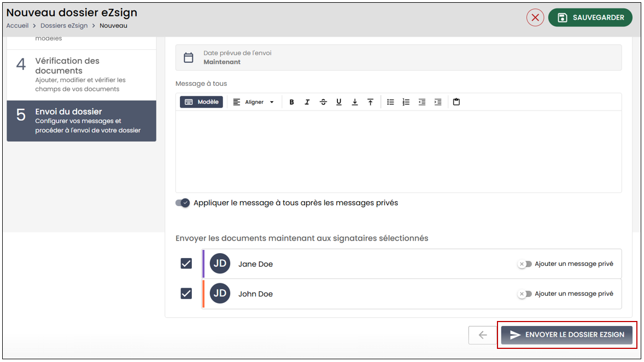Open Dossiers eZsign breadcrumb link
Image resolution: width=644 pixels, height=362 pixels.
coord(64,26)
